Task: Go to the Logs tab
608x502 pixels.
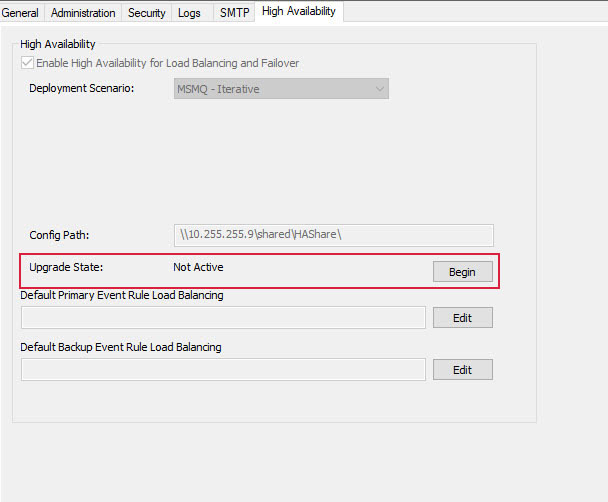Action: (189, 13)
